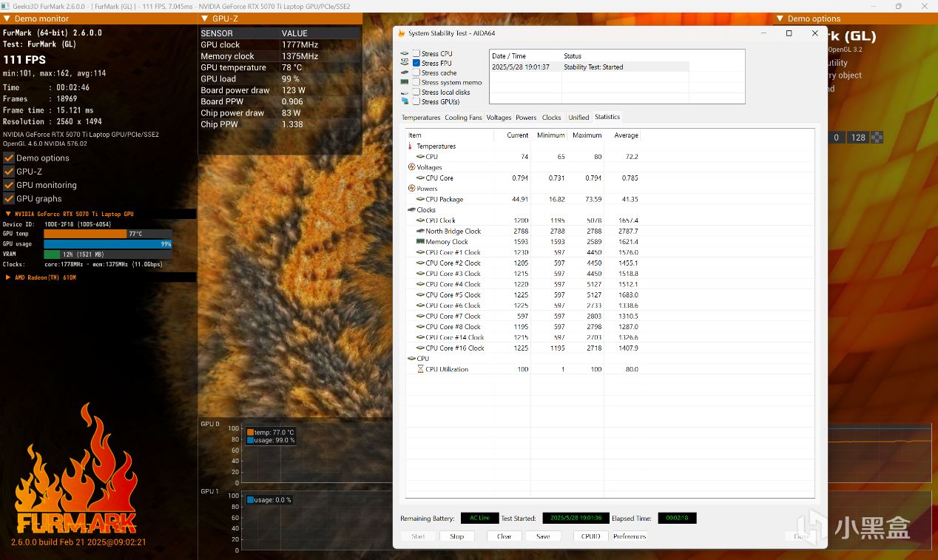Screen dimensions: 938x560
Task: Open the Unified tab
Action: (578, 118)
